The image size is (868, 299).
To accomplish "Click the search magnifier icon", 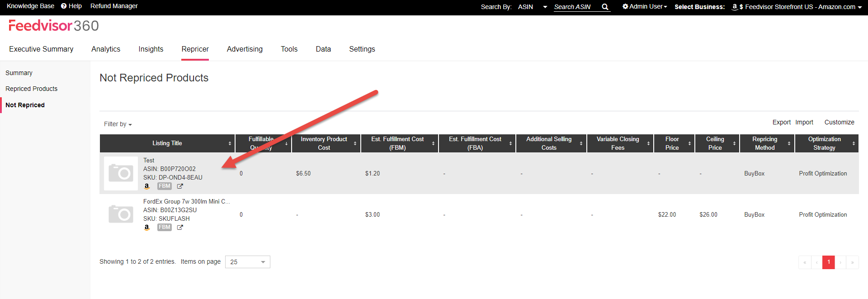I will pyautogui.click(x=605, y=7).
